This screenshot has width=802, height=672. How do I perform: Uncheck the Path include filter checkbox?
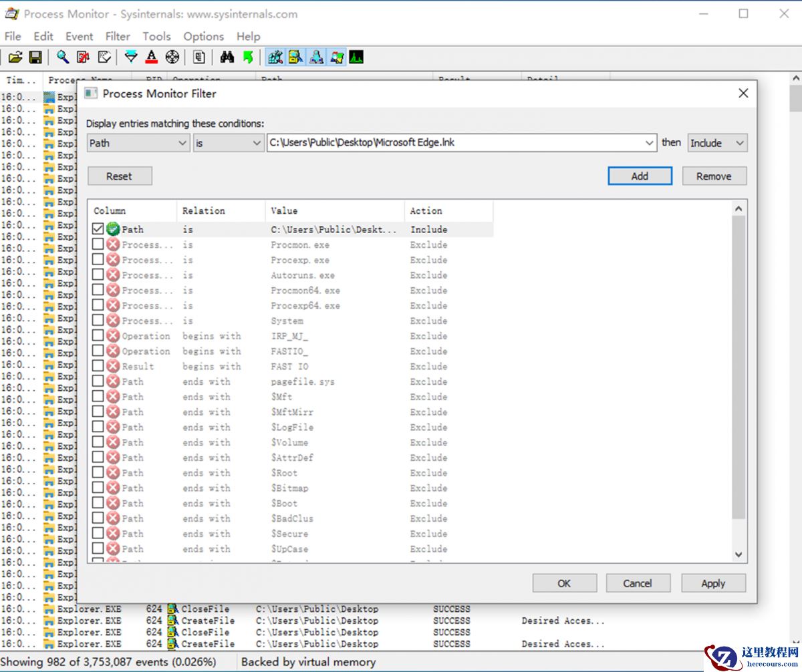98,229
